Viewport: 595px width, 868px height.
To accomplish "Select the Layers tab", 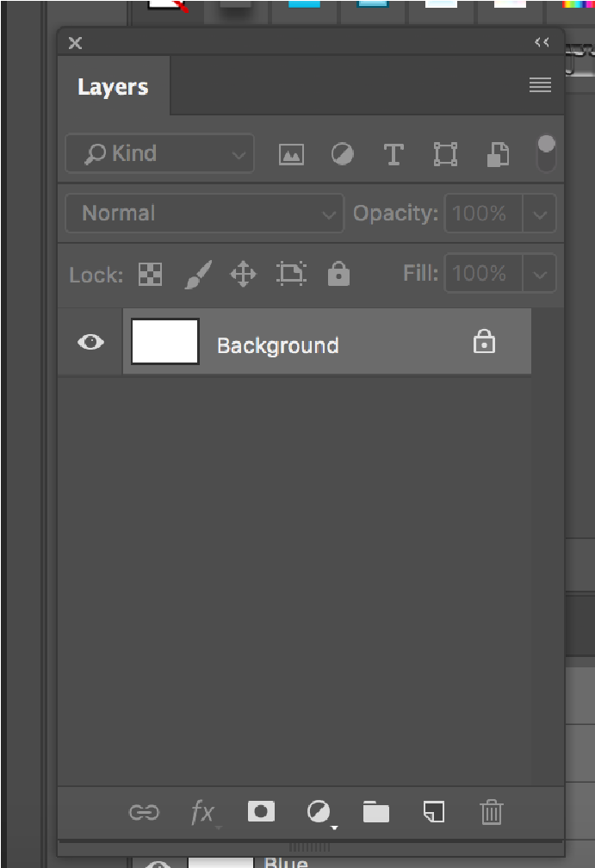I will (113, 87).
